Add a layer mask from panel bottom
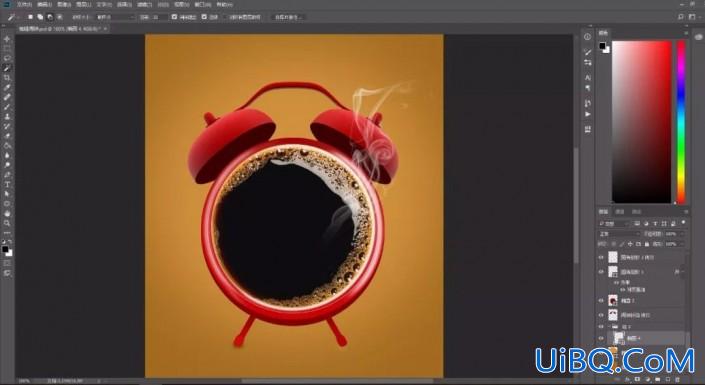 click(637, 379)
